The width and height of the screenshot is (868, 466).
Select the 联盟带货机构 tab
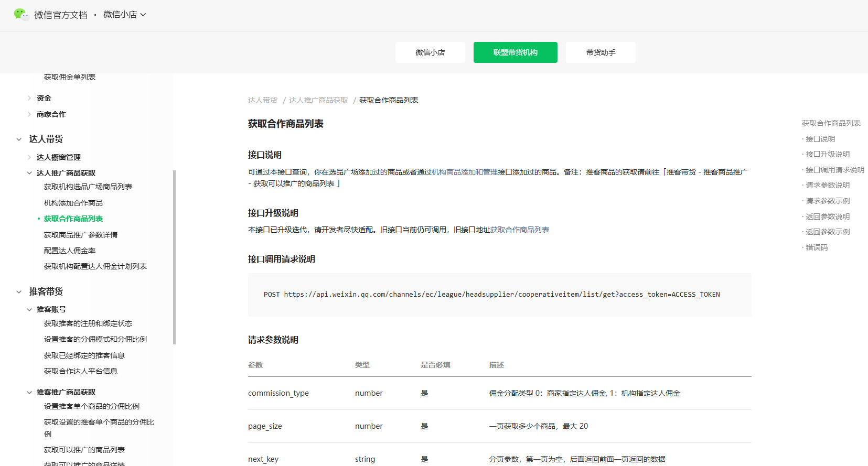[515, 52]
